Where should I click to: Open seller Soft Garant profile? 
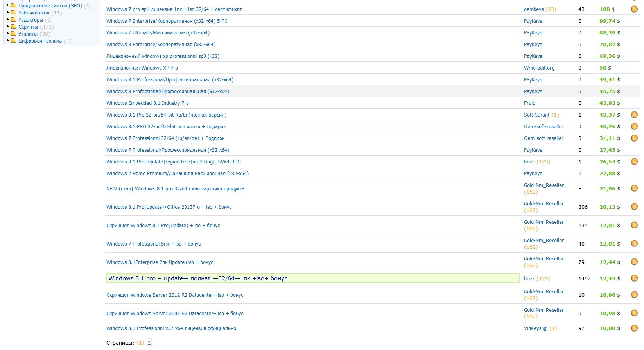pyautogui.click(x=536, y=115)
